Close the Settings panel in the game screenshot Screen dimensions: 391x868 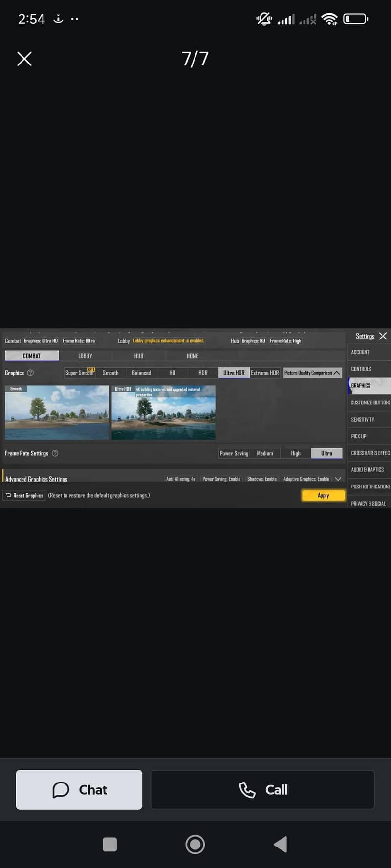(x=383, y=336)
